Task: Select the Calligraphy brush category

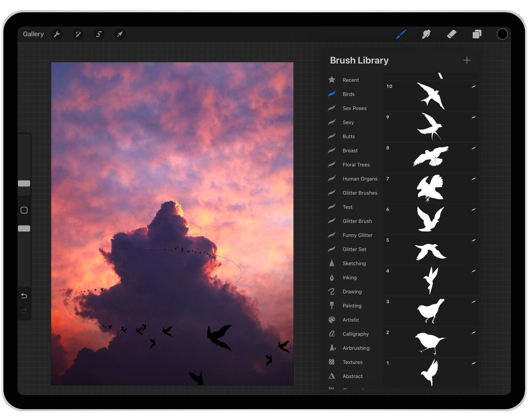Action: (355, 334)
